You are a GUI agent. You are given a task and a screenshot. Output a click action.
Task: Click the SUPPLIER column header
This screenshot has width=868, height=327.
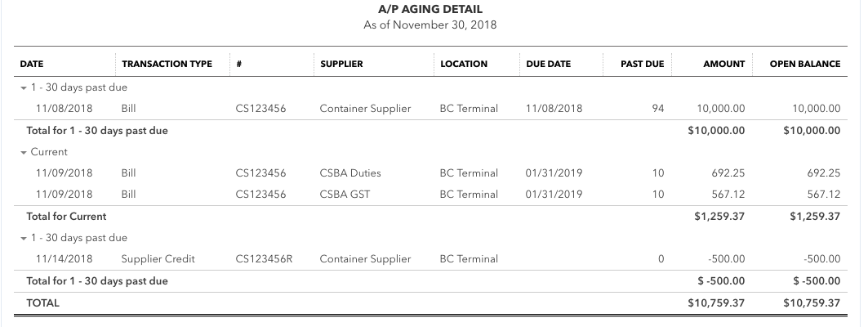[341, 64]
